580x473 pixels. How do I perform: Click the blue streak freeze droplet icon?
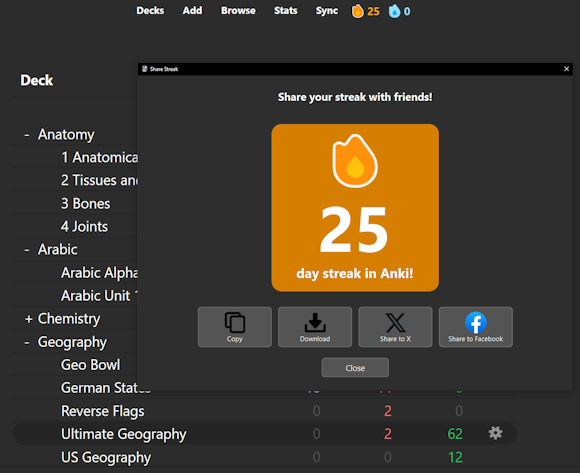394,11
